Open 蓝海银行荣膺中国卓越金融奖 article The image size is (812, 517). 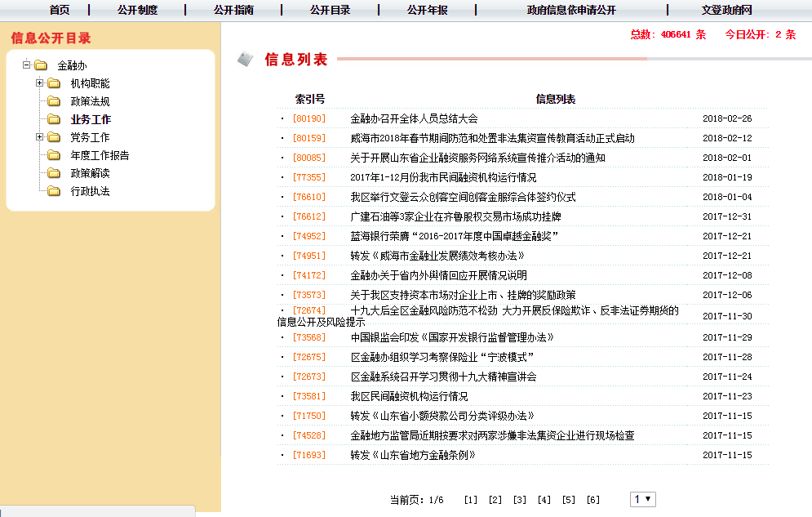455,236
